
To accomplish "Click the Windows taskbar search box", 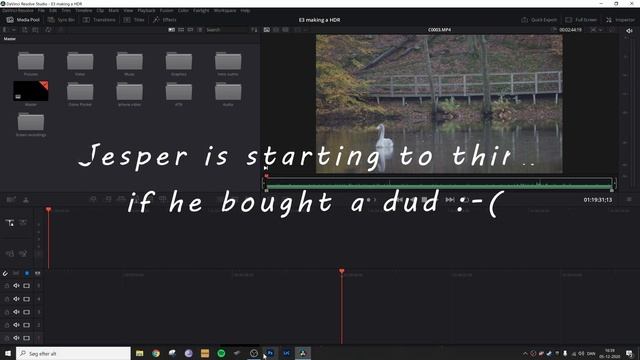I will coord(73,353).
